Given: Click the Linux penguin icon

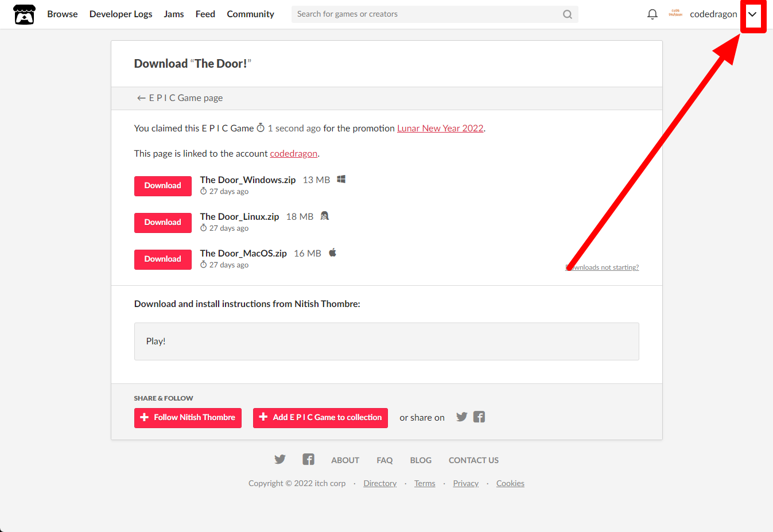Looking at the screenshot, I should click(324, 216).
